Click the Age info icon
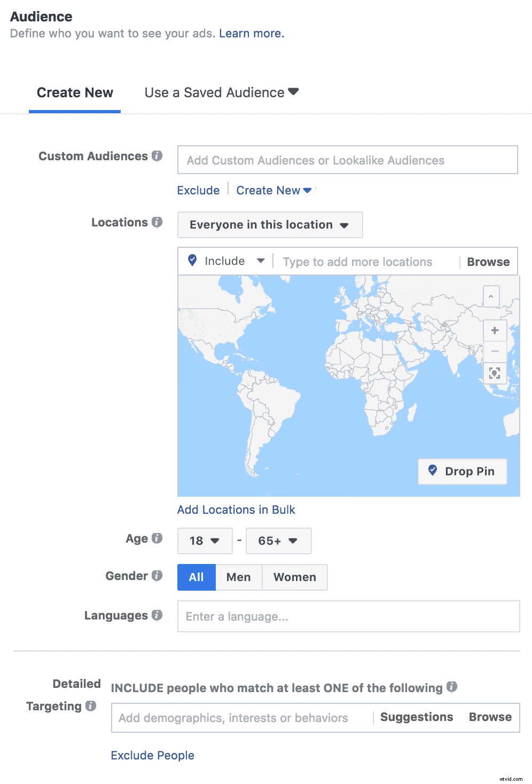The height and width of the screenshot is (784, 532). 158,538
